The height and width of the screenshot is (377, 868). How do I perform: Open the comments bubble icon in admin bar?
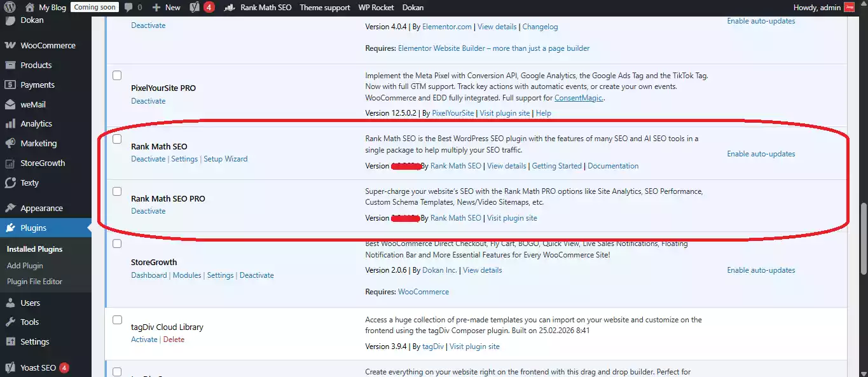pos(128,8)
